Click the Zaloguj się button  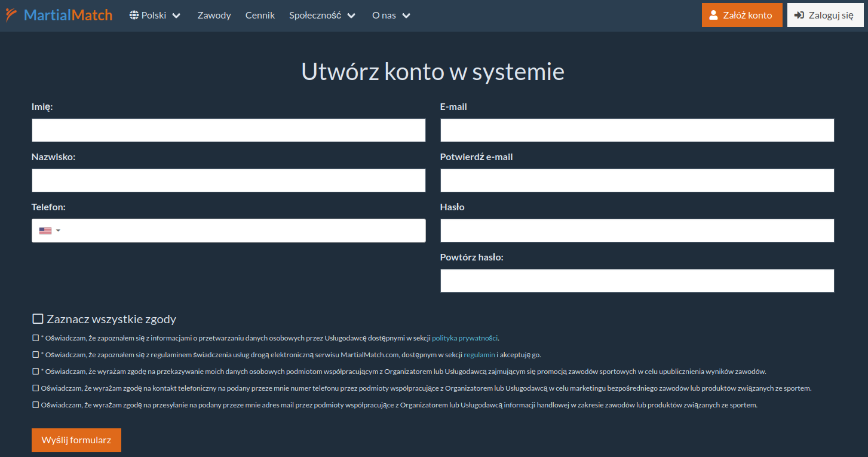coord(825,16)
